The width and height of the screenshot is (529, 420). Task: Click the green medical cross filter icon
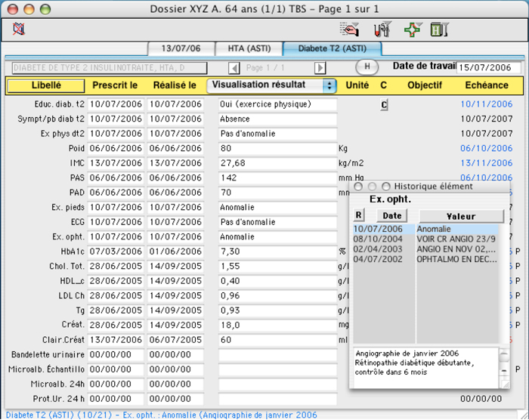coord(413,29)
